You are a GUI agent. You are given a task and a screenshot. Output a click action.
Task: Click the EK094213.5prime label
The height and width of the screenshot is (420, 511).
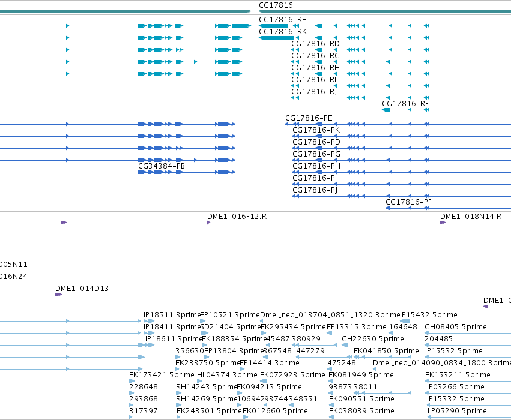click(269, 387)
